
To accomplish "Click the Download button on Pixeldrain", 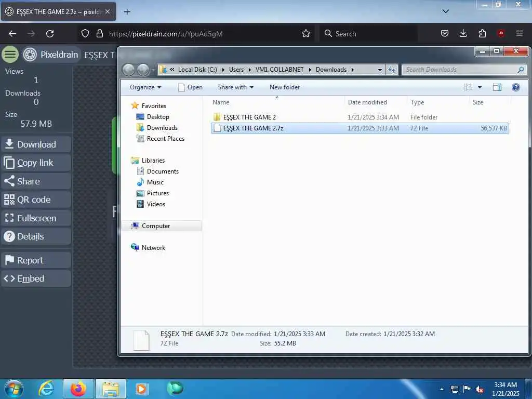I will pyautogui.click(x=36, y=144).
